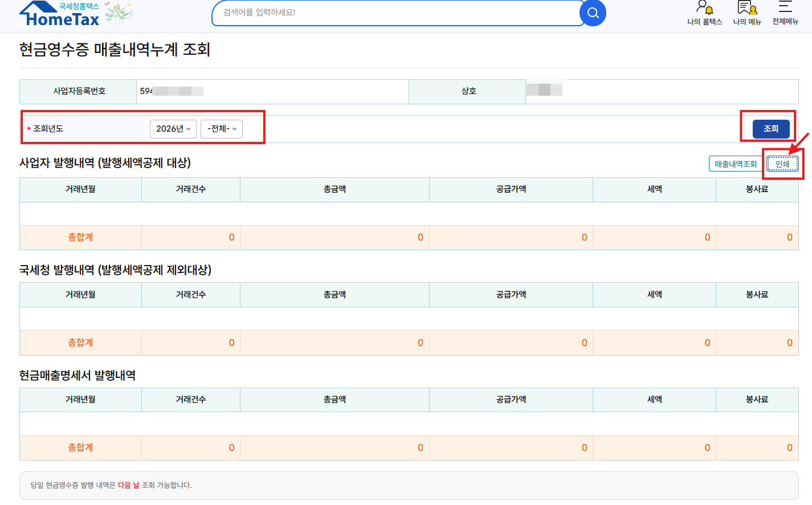The height and width of the screenshot is (505, 812).
Task: Open 나의 홈택스 icon
Action: click(x=704, y=13)
